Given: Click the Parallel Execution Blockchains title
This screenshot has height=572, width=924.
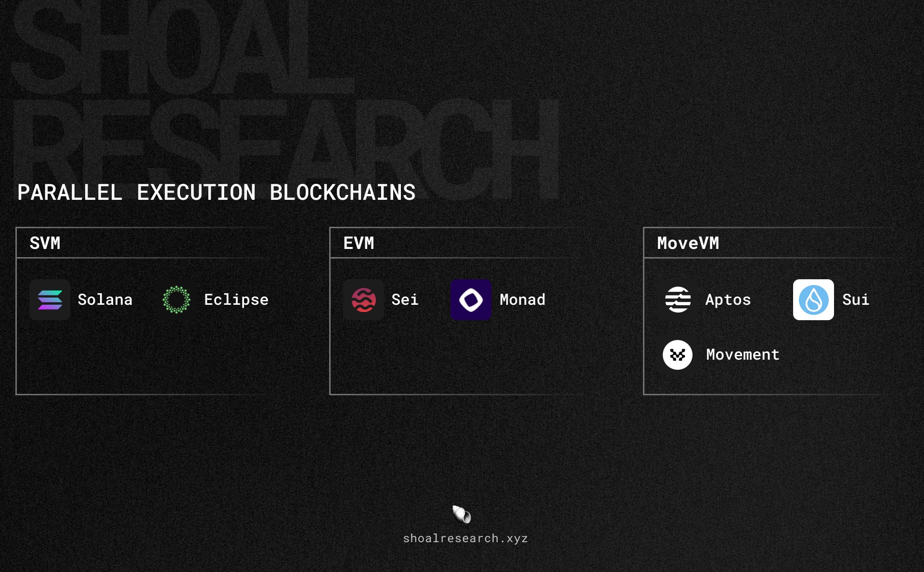Looking at the screenshot, I should click(216, 193).
